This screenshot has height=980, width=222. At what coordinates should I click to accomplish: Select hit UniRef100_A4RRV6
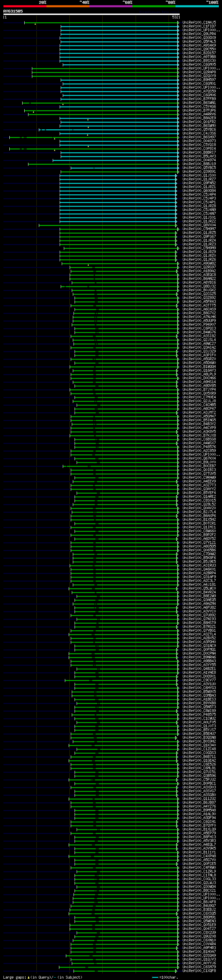199,114
